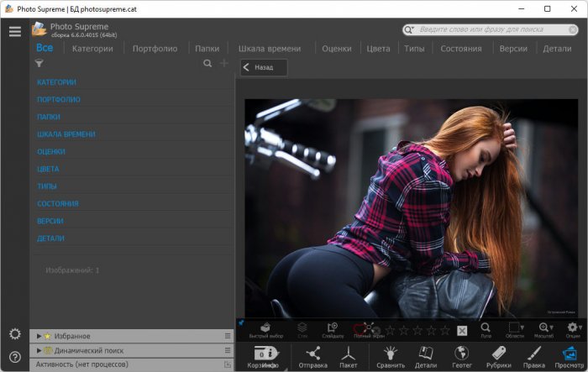This screenshot has height=372, width=588.
Task: Open the Лупа magnifier tool
Action: tap(486, 329)
